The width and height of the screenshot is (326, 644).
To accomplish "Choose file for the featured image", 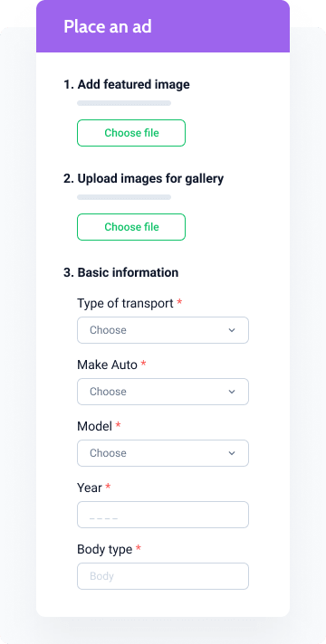I will (x=131, y=133).
